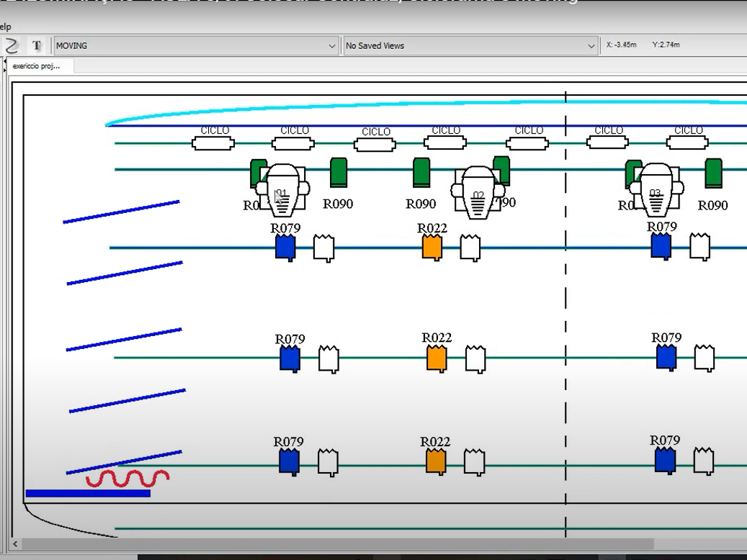Screen dimensions: 747x560
Task: Select the thick blue bar under the red wave
Action: (x=88, y=494)
